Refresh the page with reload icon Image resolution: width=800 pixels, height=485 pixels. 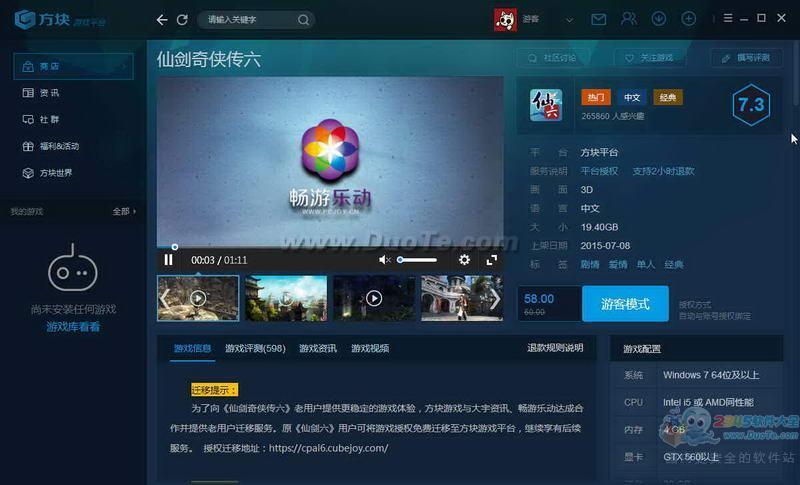tap(182, 20)
